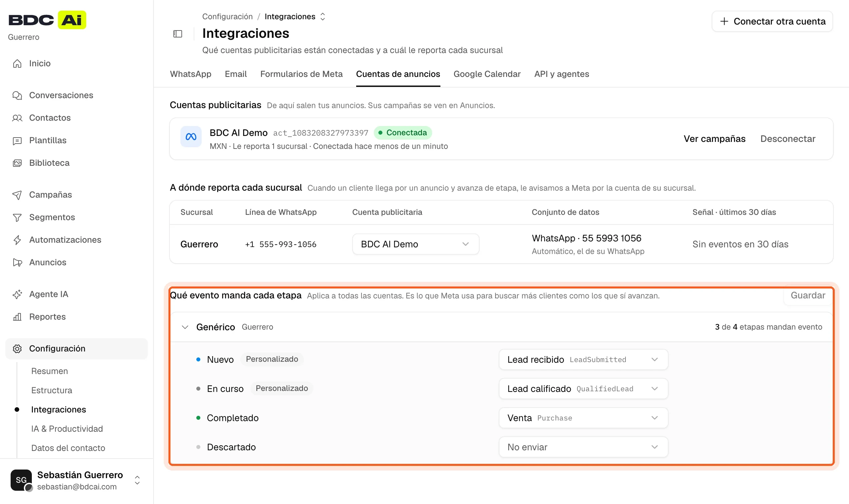
Task: Select the Cuentas de anuncios tab
Action: tap(398, 74)
